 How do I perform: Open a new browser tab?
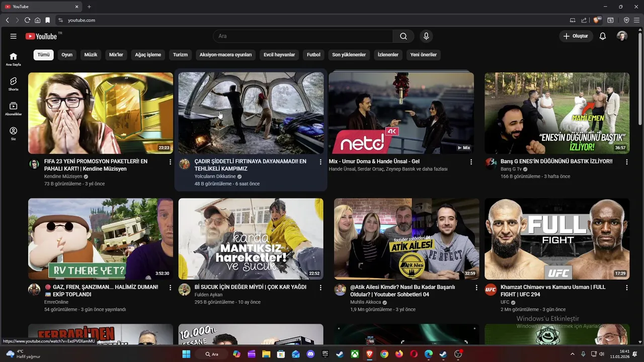point(89,7)
